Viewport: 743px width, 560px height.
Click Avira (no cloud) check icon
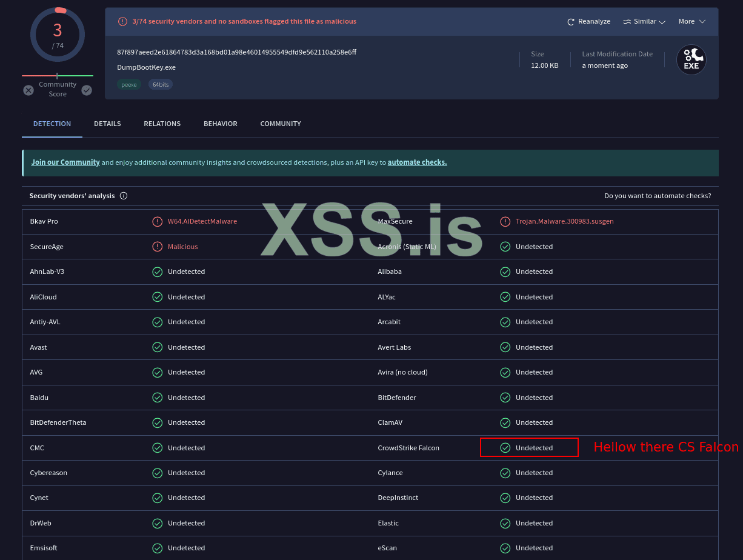click(x=505, y=372)
